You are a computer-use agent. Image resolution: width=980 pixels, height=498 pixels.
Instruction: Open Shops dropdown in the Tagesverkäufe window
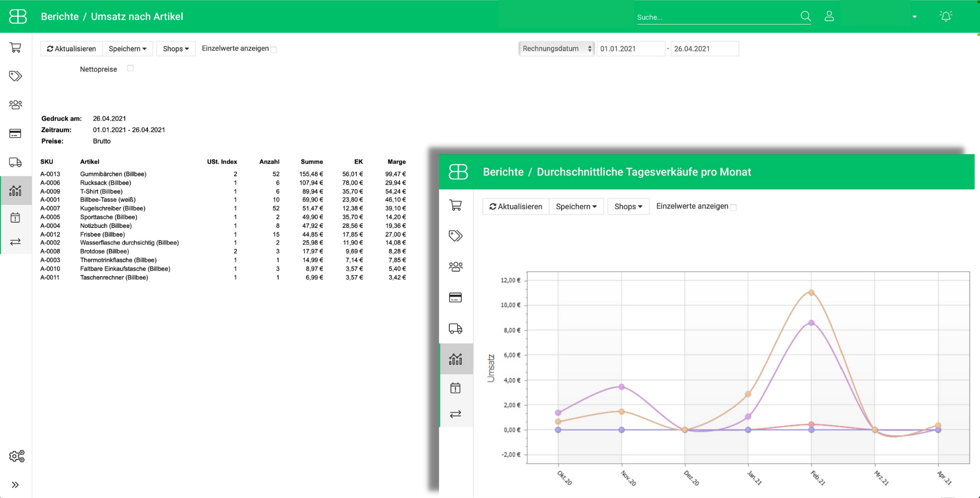628,206
